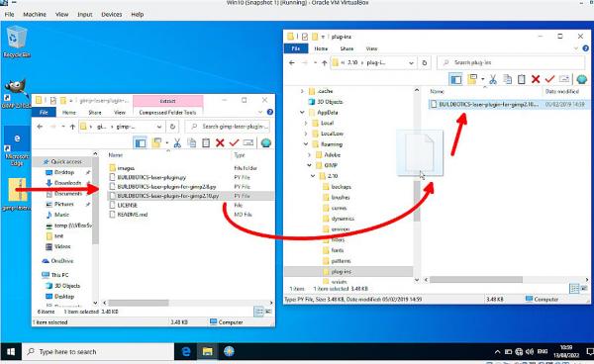Open the Devices menu in VirtualBox
The image size is (594, 364).
coord(111,15)
